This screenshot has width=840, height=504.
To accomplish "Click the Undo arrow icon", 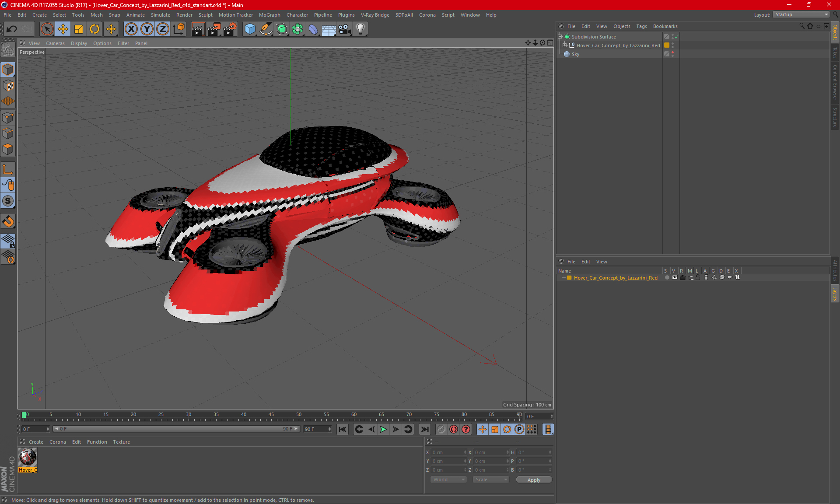I will [x=11, y=29].
